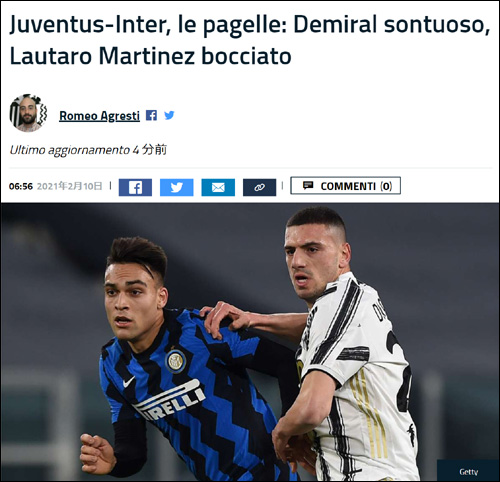This screenshot has height=482, width=500.
Task: Click the 06:56 publish time
Action: pos(21,186)
